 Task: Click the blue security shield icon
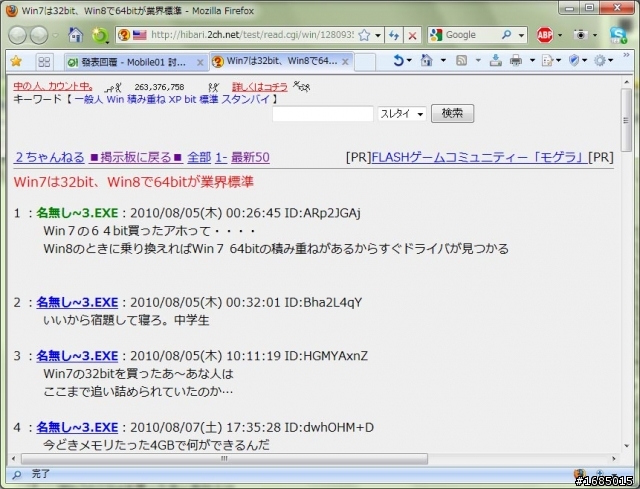(x=574, y=61)
